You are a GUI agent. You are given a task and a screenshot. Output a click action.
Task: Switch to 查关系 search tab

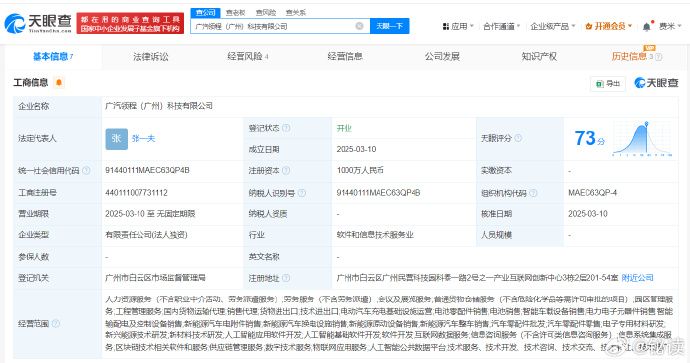296,13
